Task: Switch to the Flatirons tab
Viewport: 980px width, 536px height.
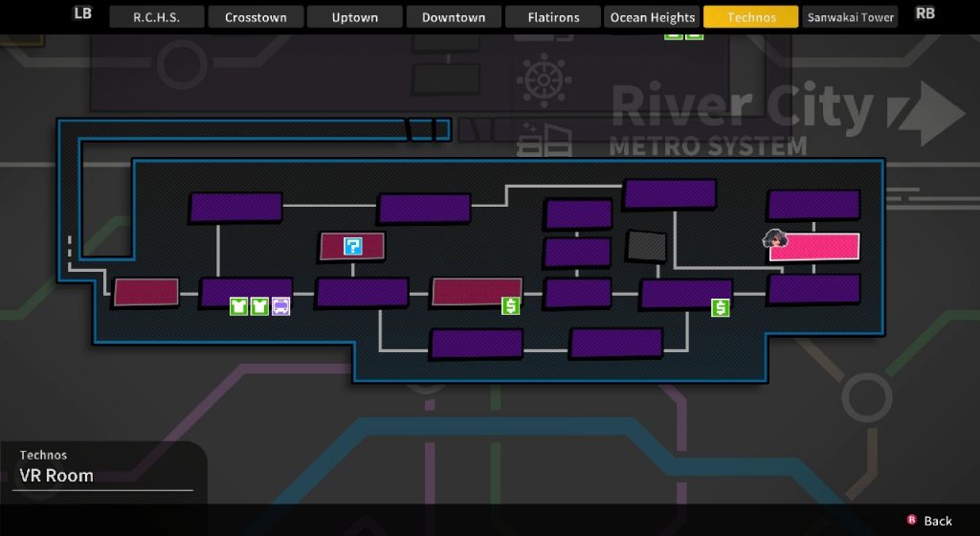Action: click(x=553, y=17)
